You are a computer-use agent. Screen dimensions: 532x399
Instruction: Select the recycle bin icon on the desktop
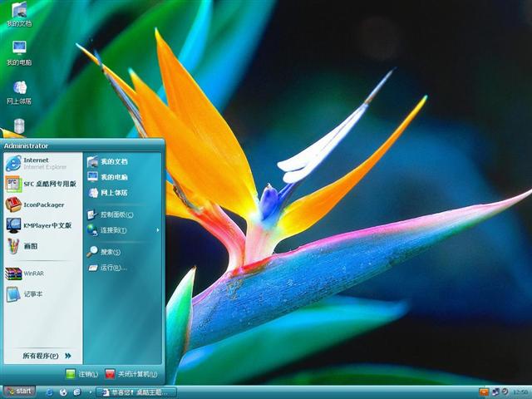(x=19, y=126)
